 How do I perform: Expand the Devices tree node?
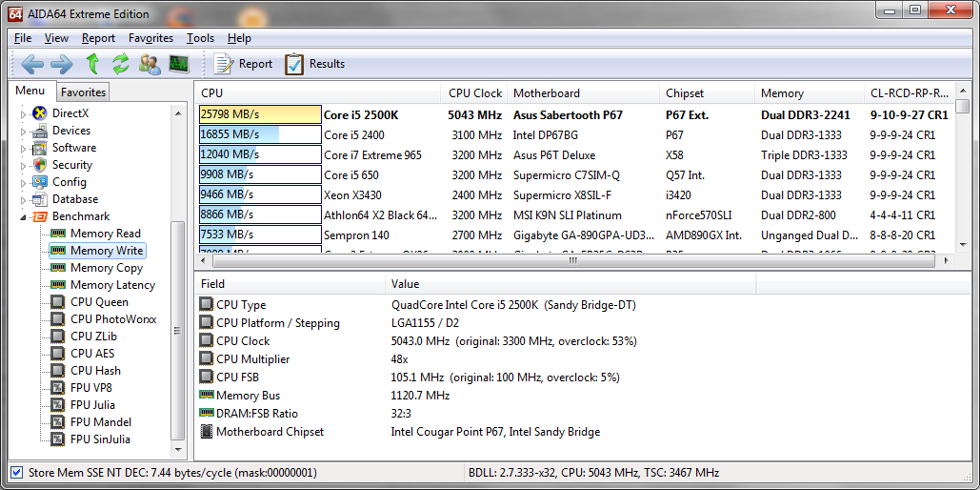tap(25, 132)
